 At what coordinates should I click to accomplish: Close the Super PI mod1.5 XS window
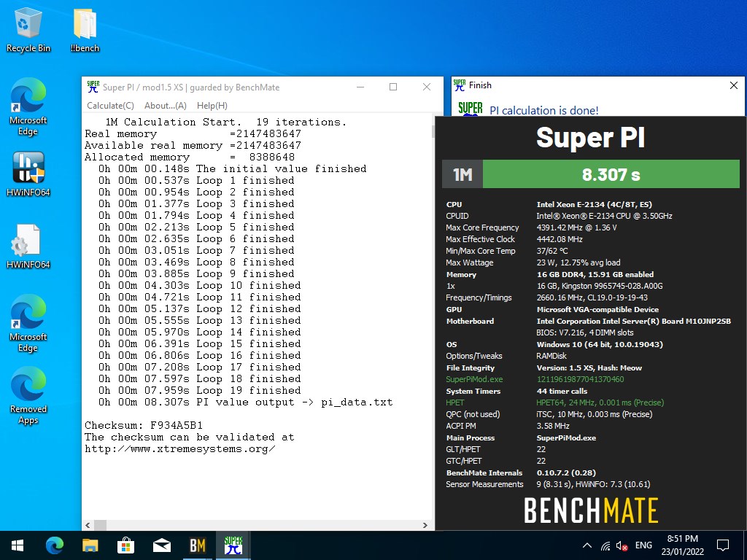click(426, 87)
